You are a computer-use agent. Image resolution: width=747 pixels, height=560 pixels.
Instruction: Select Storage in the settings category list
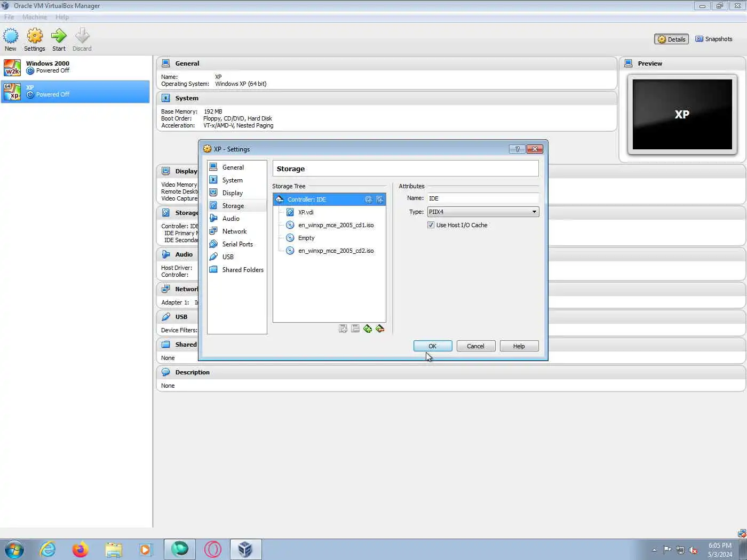click(x=237, y=206)
